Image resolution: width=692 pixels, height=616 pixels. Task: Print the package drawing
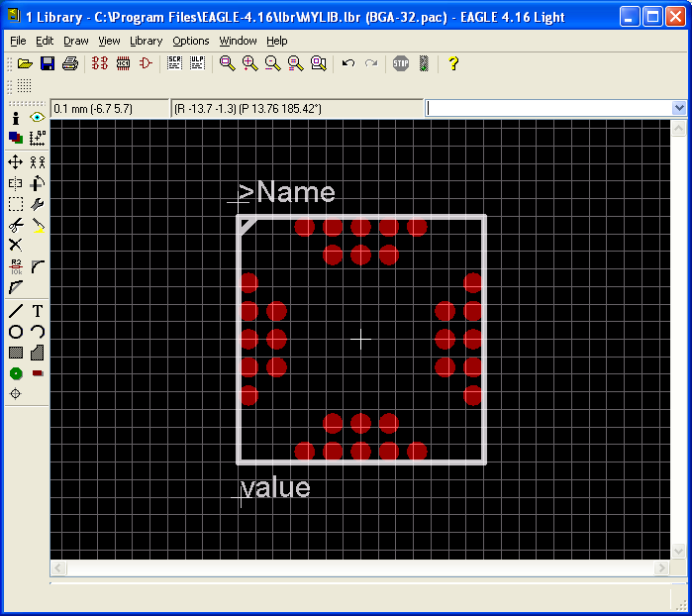70,63
